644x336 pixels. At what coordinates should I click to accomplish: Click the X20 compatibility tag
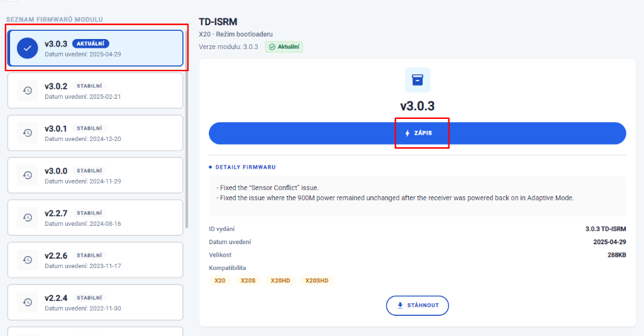(x=219, y=281)
